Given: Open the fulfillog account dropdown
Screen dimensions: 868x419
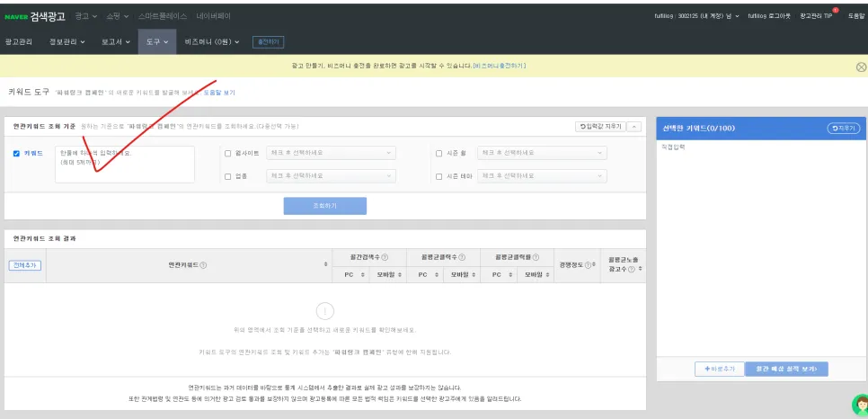Looking at the screenshot, I should 696,16.
